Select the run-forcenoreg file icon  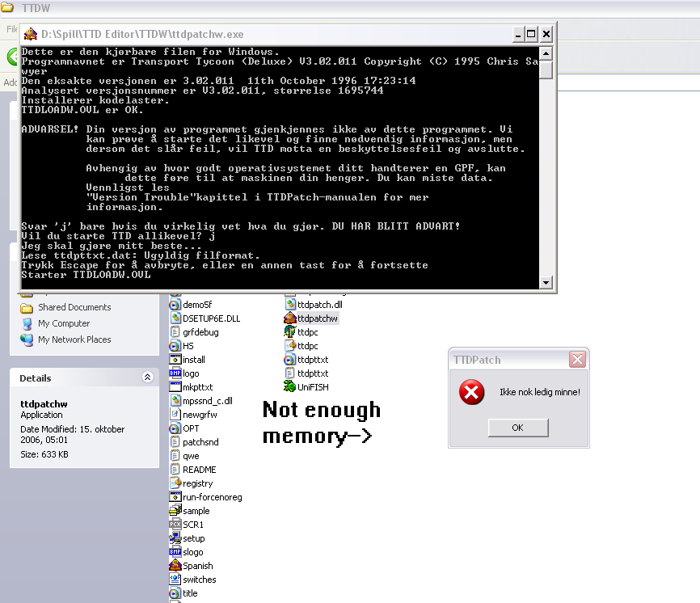(x=175, y=497)
